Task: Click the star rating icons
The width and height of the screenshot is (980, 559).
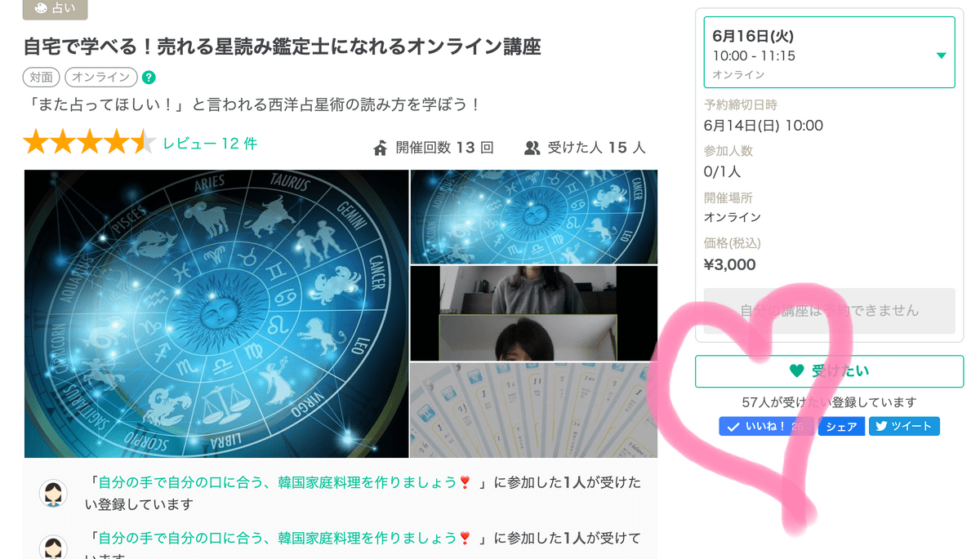Action: tap(90, 143)
